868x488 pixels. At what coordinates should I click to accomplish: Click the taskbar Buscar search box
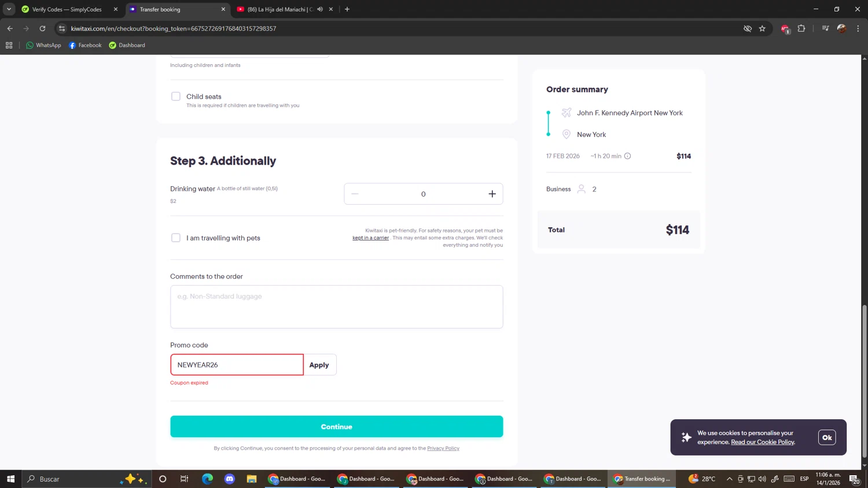pyautogui.click(x=87, y=479)
